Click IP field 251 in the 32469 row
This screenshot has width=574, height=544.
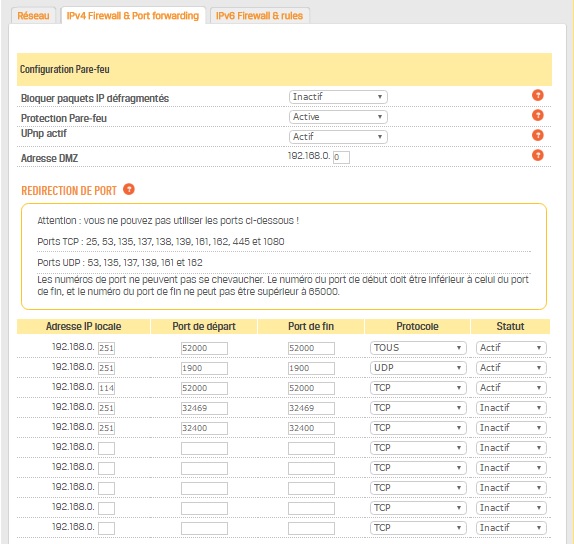107,408
